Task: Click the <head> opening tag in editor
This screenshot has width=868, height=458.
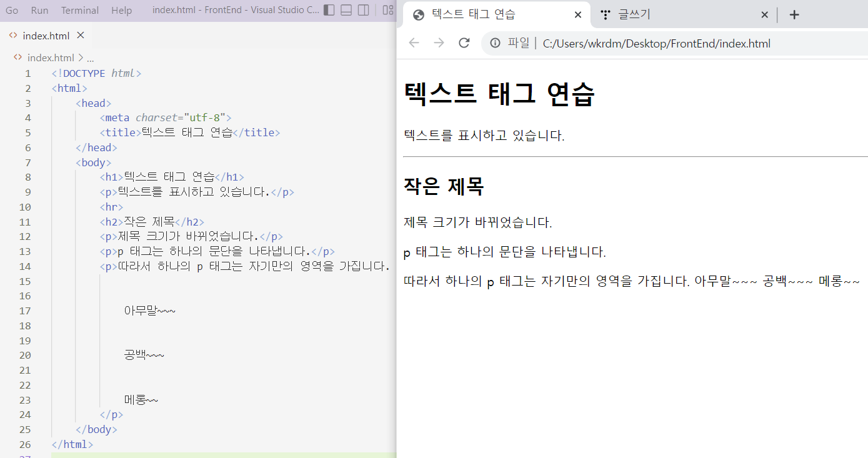Action: click(93, 103)
